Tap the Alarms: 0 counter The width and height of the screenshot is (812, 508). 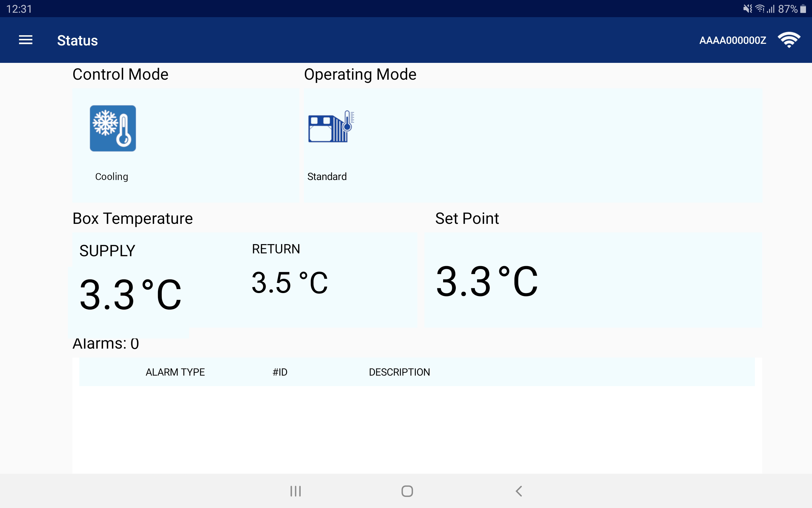pos(106,343)
